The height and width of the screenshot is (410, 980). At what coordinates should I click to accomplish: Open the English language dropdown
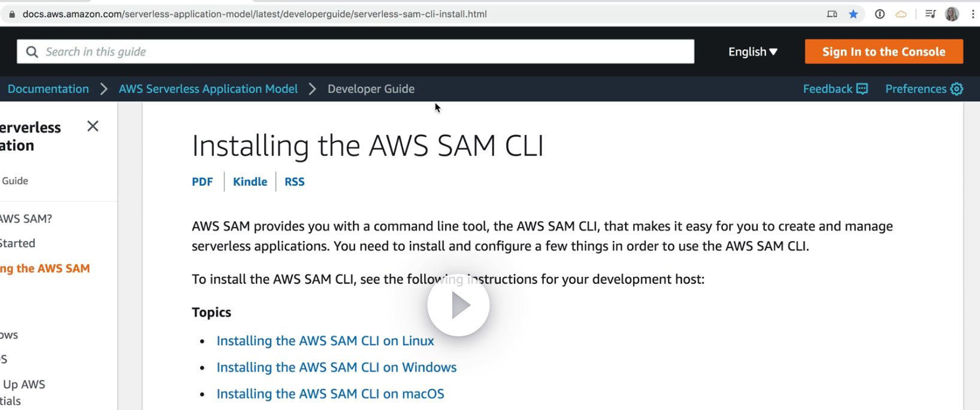[752, 52]
